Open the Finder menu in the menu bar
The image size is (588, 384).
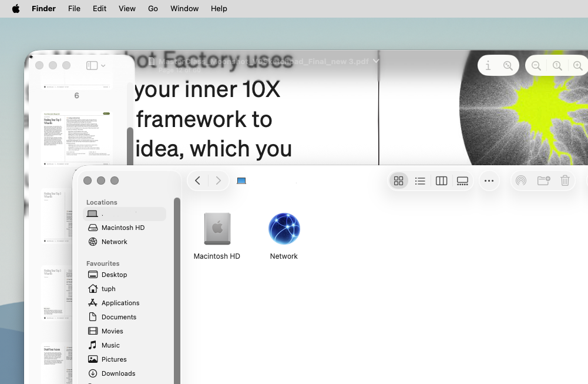43,8
